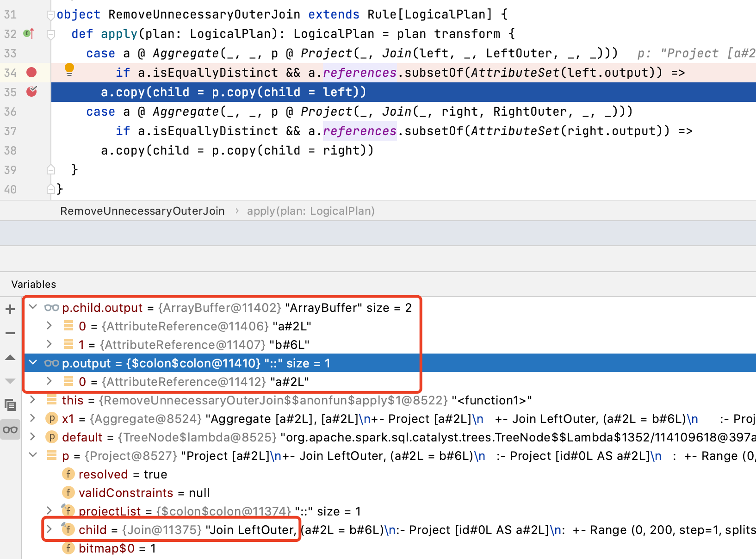Place cursor on line 35 a.copy statement
The height and width of the screenshot is (559, 756).
pyautogui.click(x=234, y=92)
